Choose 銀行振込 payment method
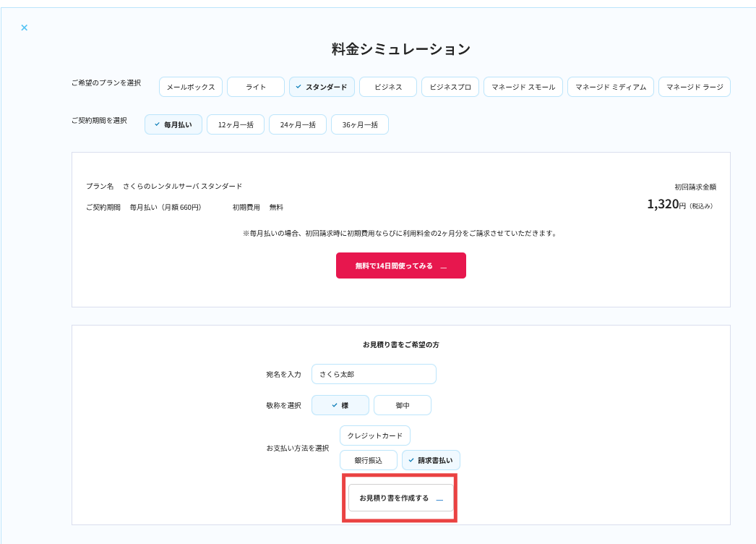 point(369,460)
